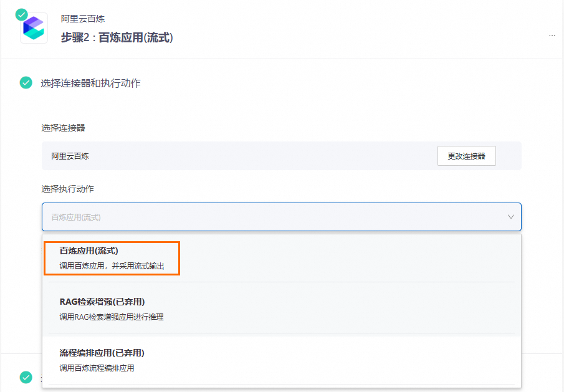Click the 选择连接器 field label
This screenshot has width=564, height=392.
pos(63,128)
